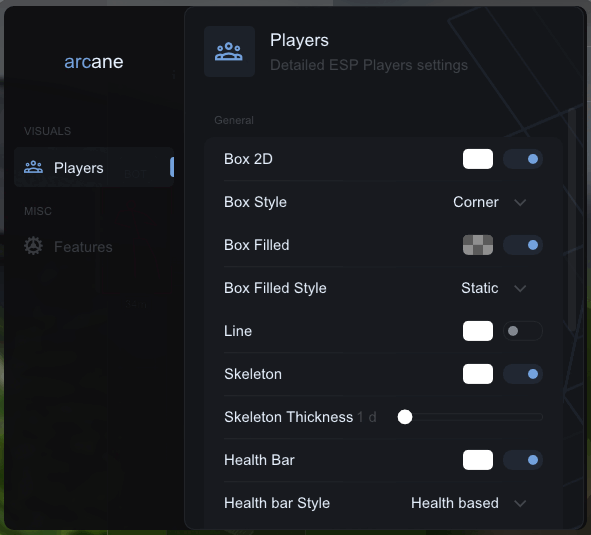Image resolution: width=591 pixels, height=535 pixels.
Task: Select the Players menu item
Action: (x=94, y=167)
